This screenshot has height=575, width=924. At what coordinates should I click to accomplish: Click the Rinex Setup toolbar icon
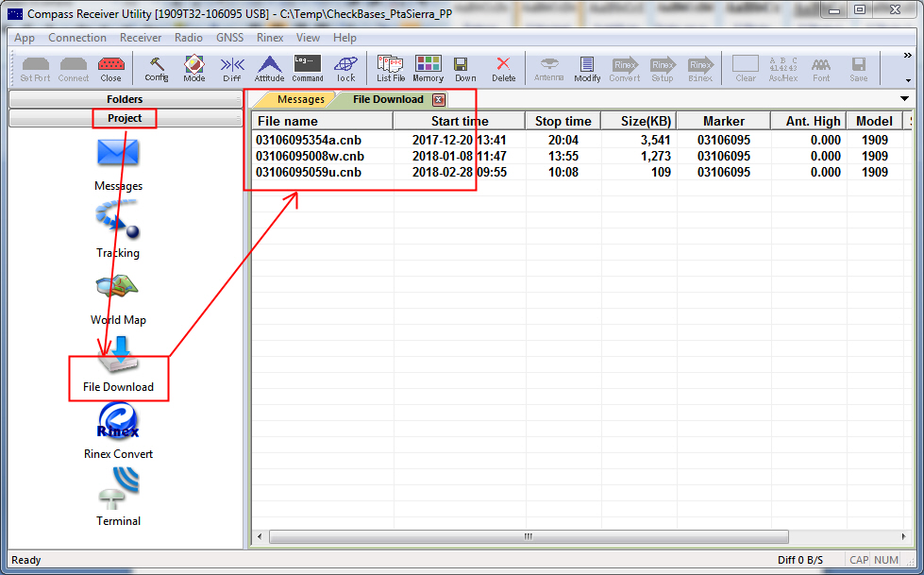[663, 69]
